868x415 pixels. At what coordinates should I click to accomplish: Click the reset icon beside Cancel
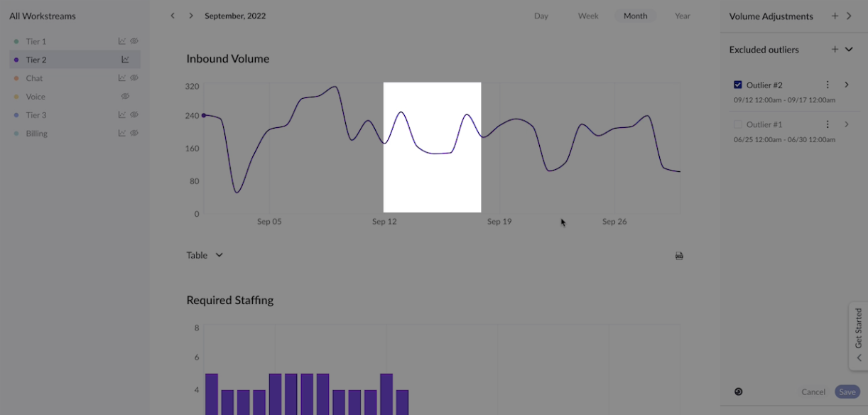coord(739,392)
